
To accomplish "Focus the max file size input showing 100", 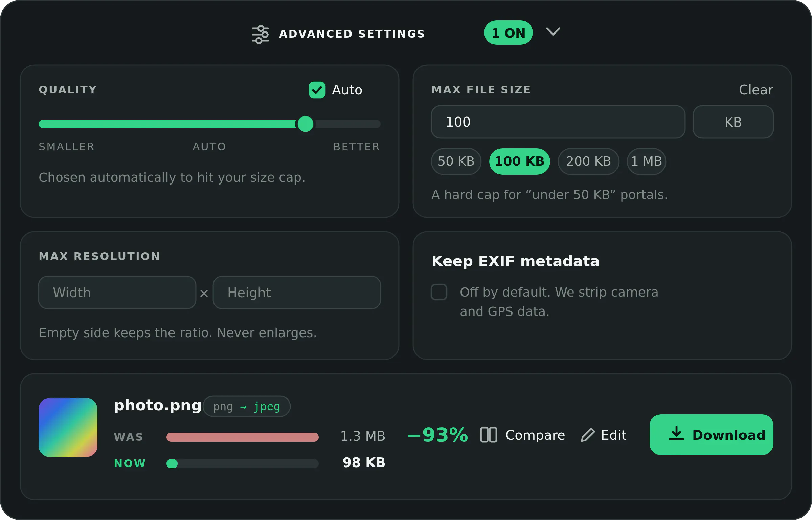I will [558, 122].
